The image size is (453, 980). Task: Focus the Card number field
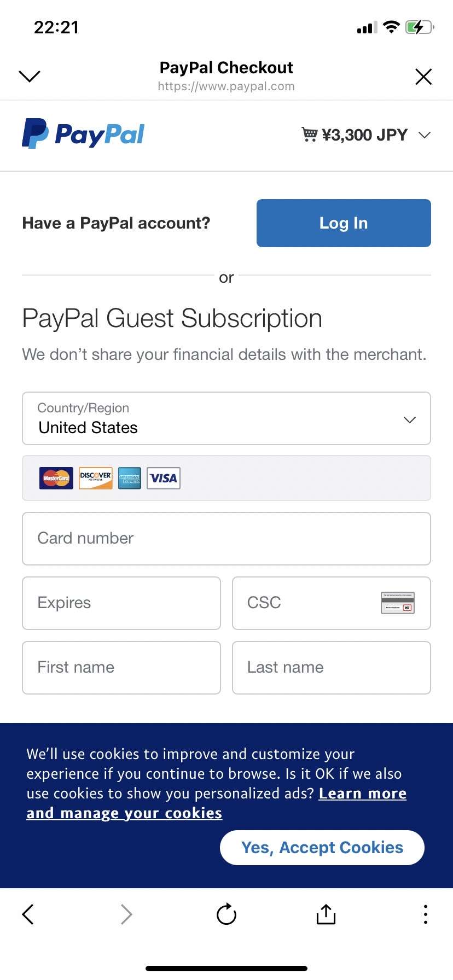226,539
